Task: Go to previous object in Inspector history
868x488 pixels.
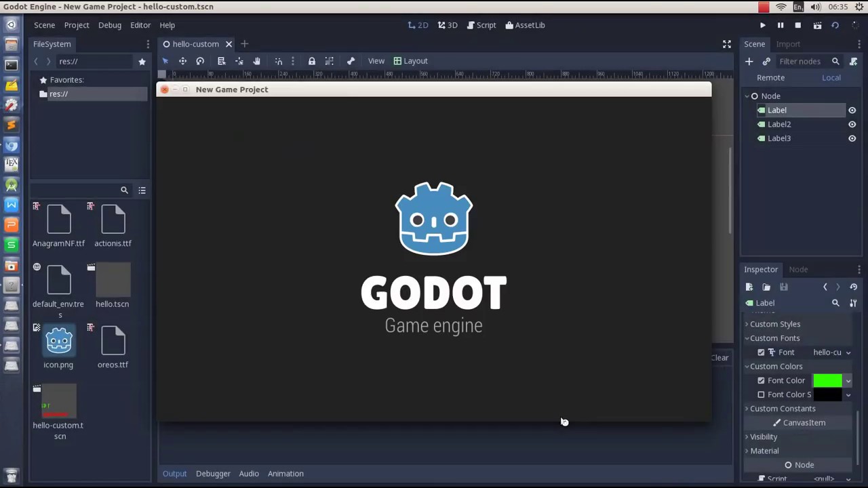Action: (x=825, y=287)
